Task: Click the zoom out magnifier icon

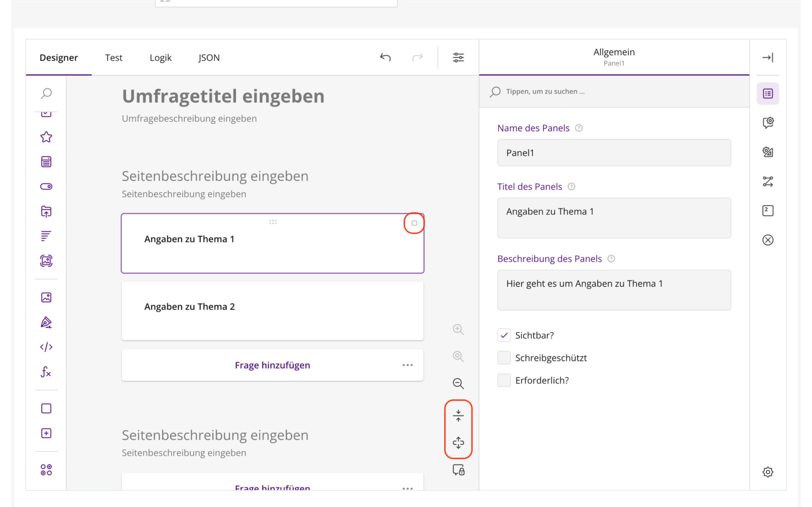Action: coord(458,383)
